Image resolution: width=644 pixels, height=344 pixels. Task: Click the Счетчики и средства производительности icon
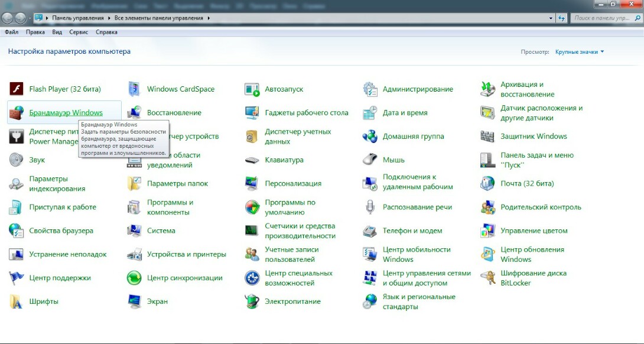click(x=252, y=231)
